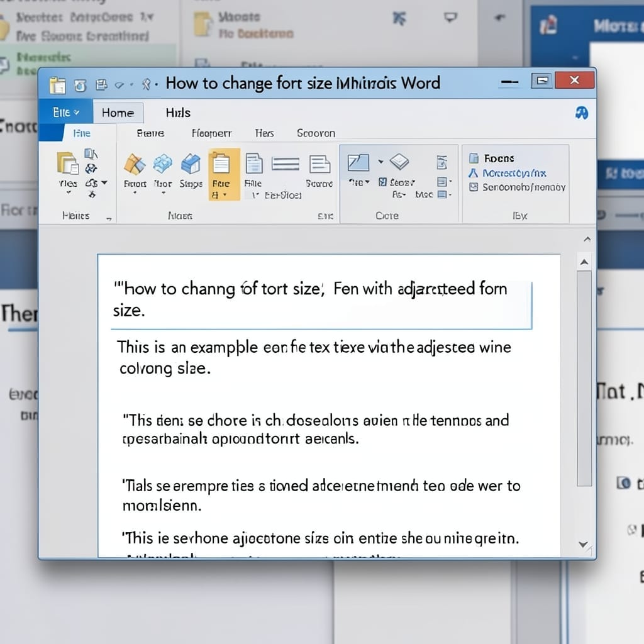Expand the dropdown arrow beneath "Fraorr"
Image resolution: width=644 pixels, height=644 pixels.
coord(135,192)
